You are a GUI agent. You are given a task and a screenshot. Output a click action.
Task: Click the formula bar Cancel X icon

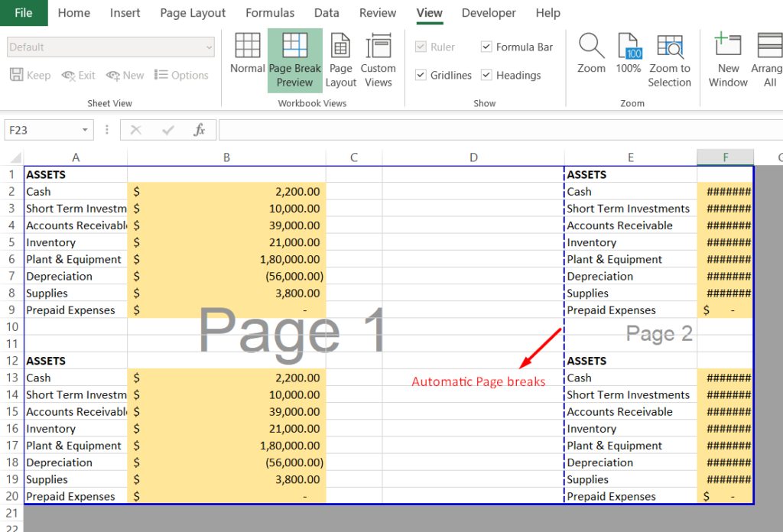click(x=135, y=130)
